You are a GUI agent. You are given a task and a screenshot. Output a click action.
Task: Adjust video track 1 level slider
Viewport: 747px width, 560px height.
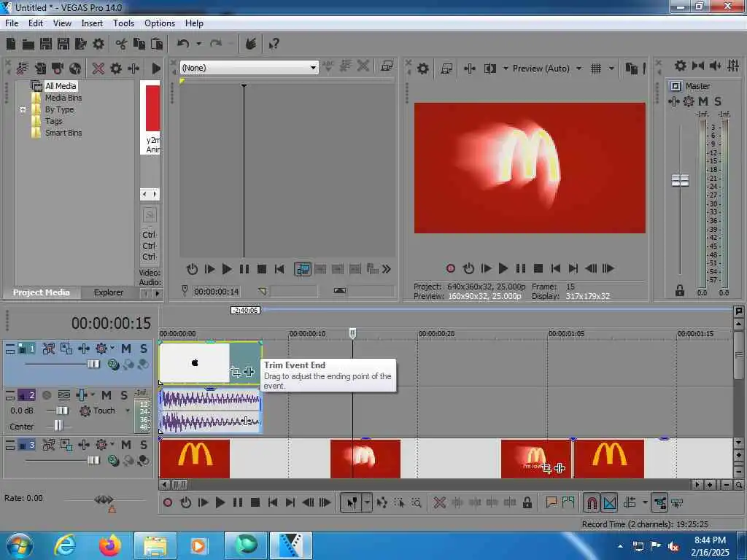tap(93, 365)
